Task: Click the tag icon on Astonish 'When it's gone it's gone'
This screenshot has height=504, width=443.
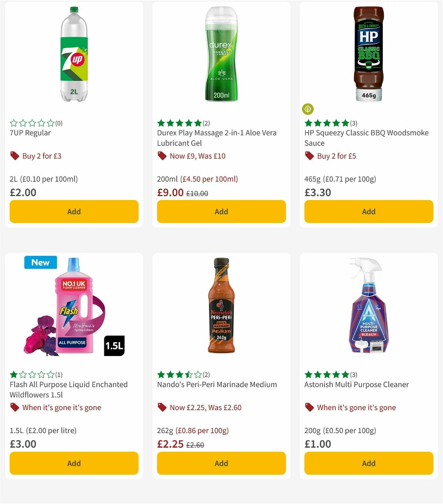Action: 309,407
